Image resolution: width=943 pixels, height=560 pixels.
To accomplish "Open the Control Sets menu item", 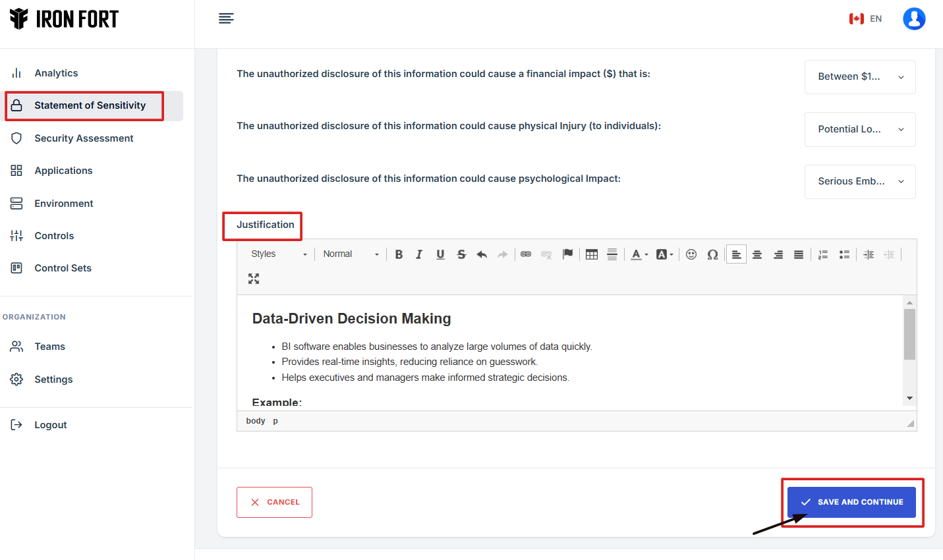I will coord(63,268).
